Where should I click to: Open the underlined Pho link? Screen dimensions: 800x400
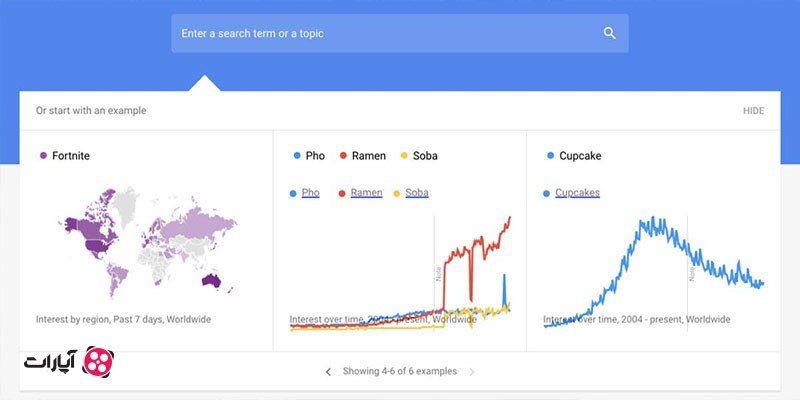(x=310, y=192)
